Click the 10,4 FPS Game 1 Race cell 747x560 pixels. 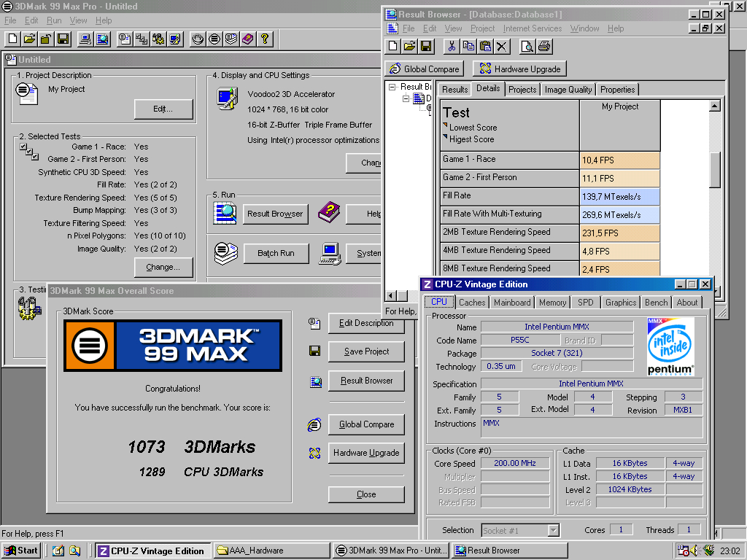620,160
